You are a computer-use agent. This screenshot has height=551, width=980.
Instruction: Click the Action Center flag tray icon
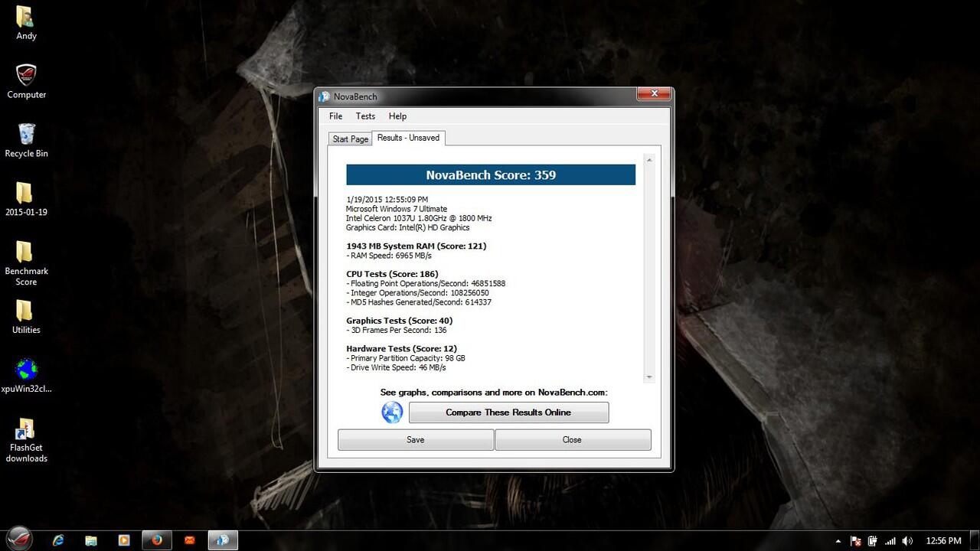856,541
